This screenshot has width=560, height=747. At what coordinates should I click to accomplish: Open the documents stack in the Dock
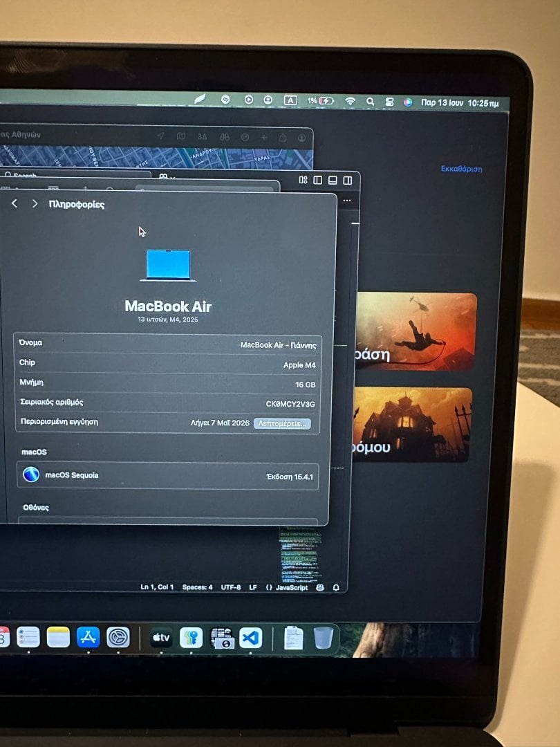293,638
